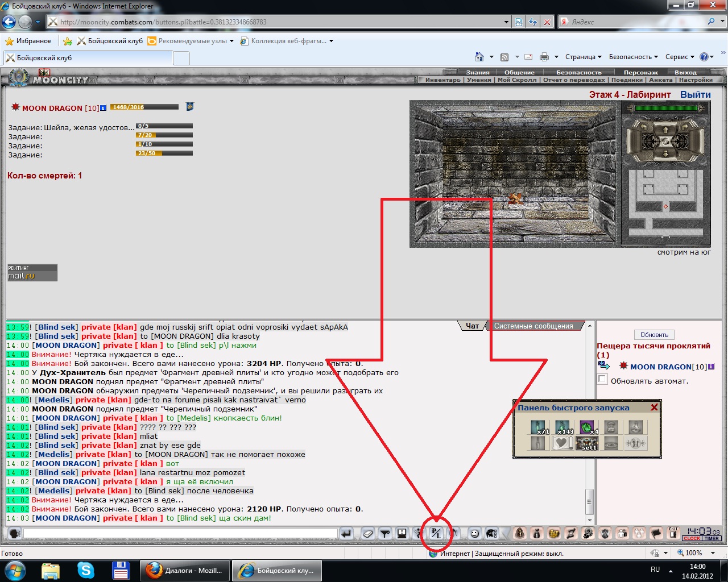Click the Windows Start button
The height and width of the screenshot is (582, 728).
pyautogui.click(x=15, y=570)
